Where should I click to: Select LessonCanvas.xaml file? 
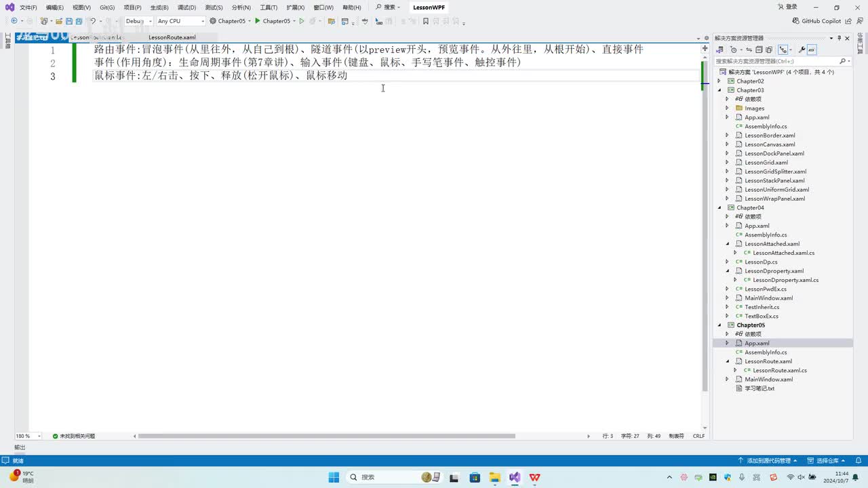[770, 144]
